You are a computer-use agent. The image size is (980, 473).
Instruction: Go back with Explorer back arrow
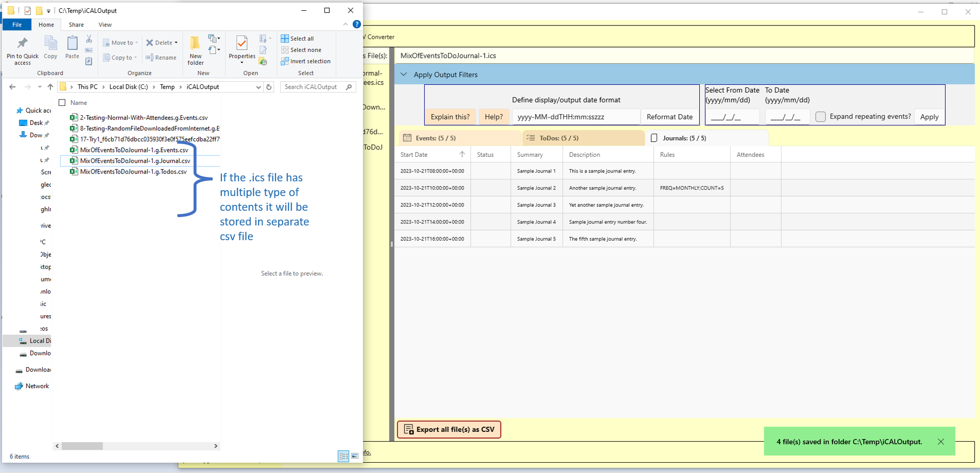click(x=13, y=87)
